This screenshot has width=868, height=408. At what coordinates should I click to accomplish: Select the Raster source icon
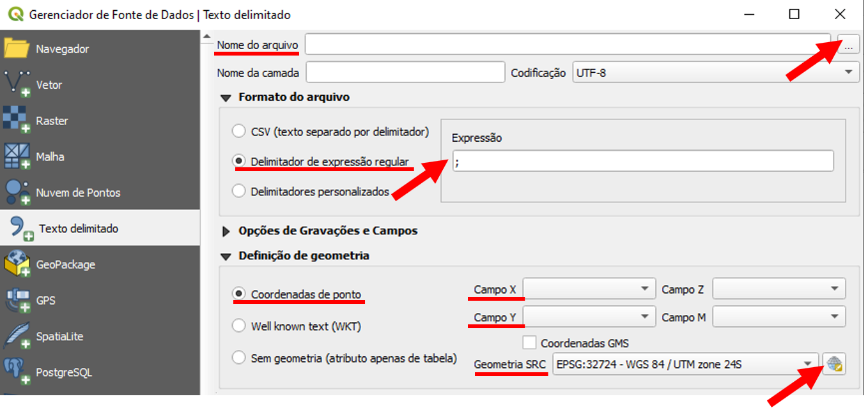(17, 121)
